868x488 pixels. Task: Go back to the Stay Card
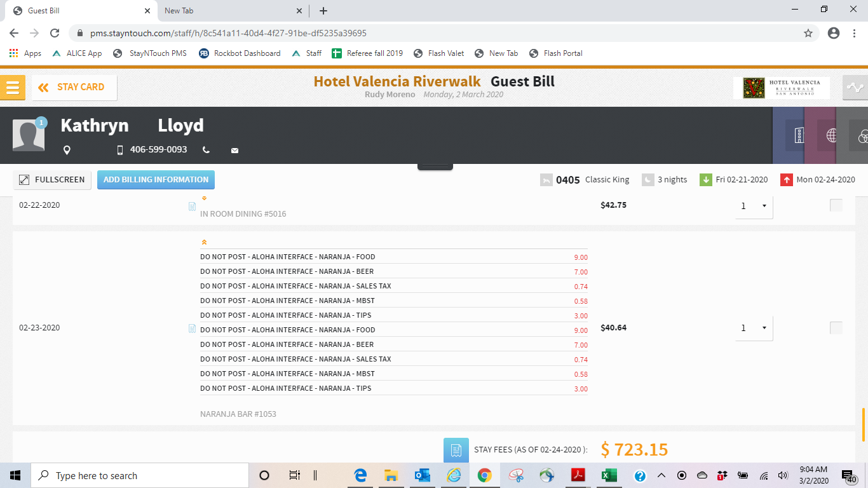pos(74,87)
